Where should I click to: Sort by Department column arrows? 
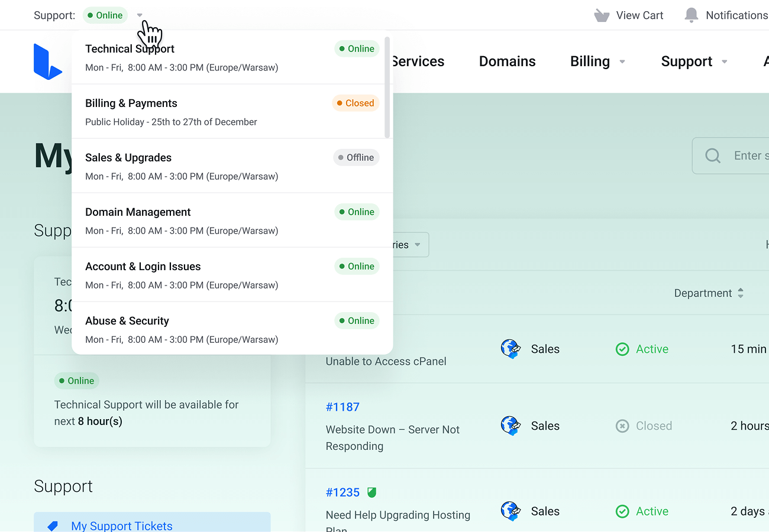click(741, 293)
